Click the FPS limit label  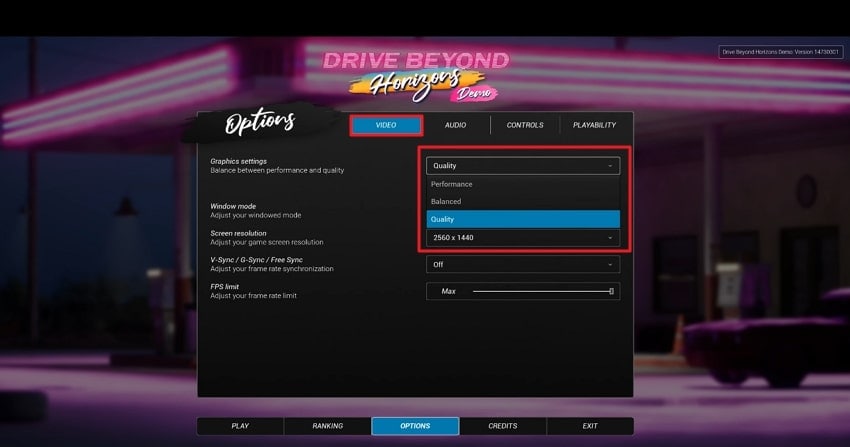[x=224, y=287]
